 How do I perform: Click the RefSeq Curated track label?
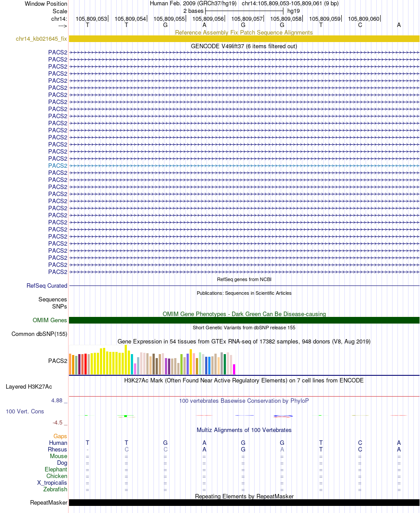pos(47,285)
